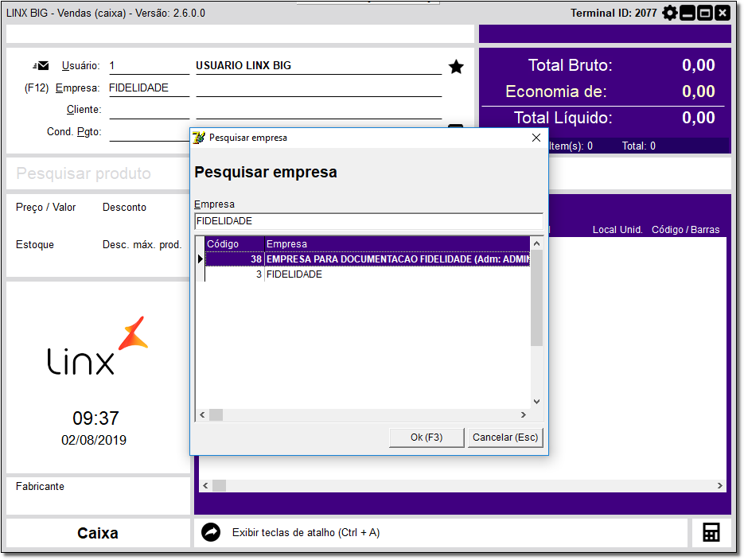Close the Pesquisar empresa dialog
This screenshot has height=560, width=744.
tap(536, 138)
